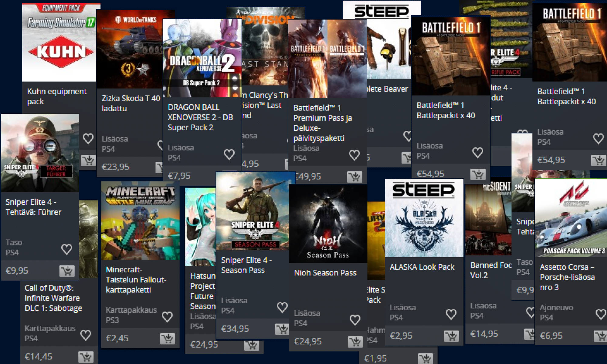
Task: Click the €24,95 price on Nioh card
Action: pos(308,341)
